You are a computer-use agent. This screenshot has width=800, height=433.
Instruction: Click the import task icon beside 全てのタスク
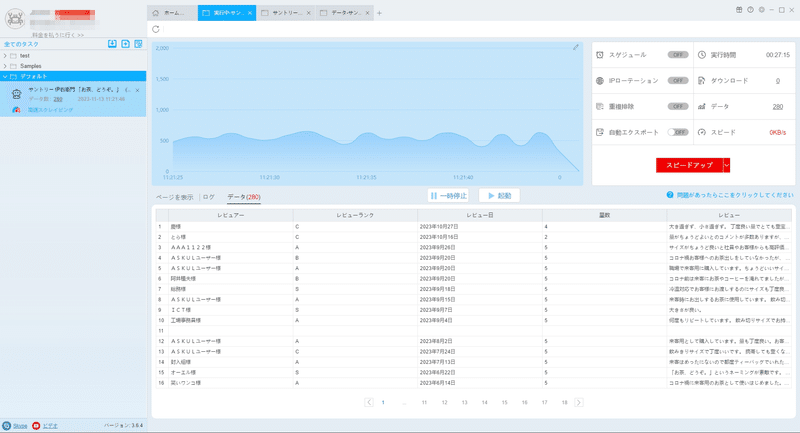(112, 44)
